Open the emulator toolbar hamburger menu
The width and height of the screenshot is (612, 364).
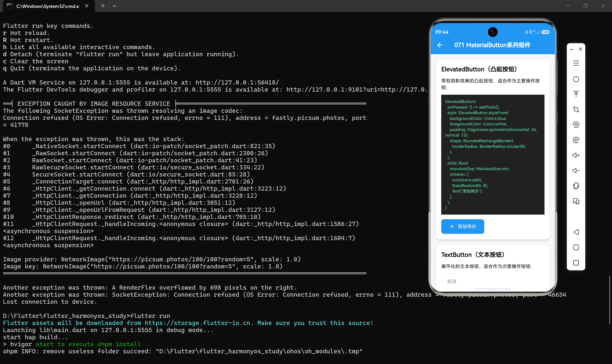[576, 63]
